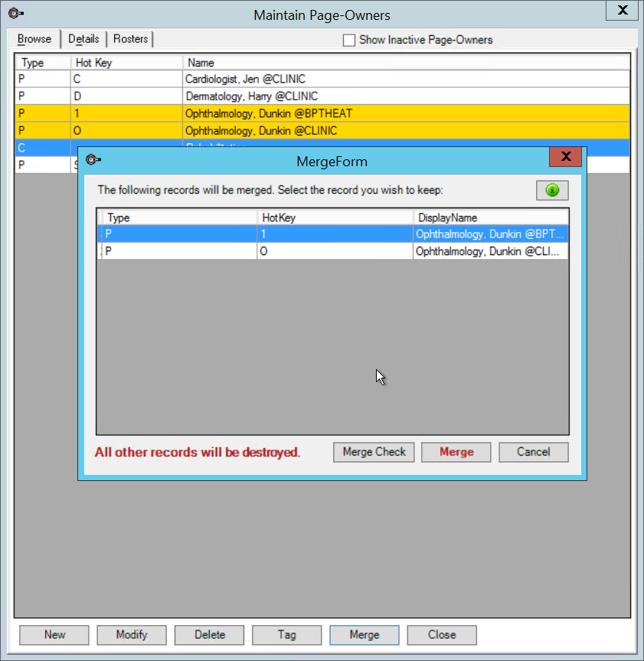This screenshot has height=661, width=644.
Task: Click the HotKey column header in MergeForm
Action: tap(335, 218)
